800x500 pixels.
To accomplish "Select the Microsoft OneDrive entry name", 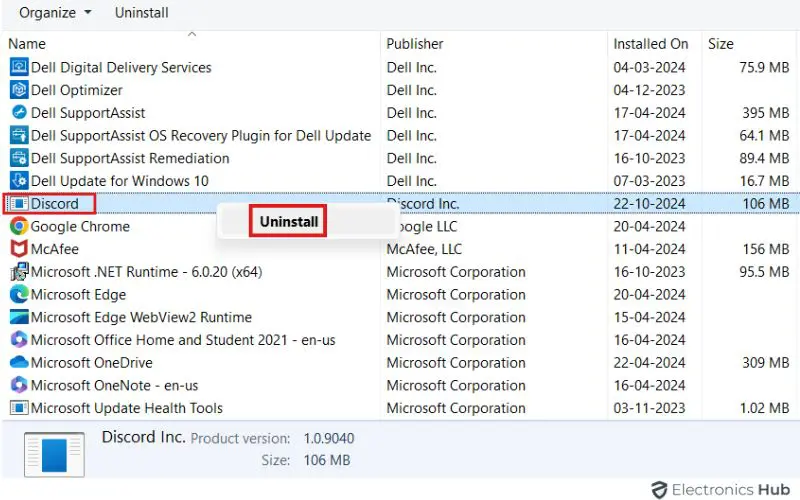I will [x=91, y=363].
